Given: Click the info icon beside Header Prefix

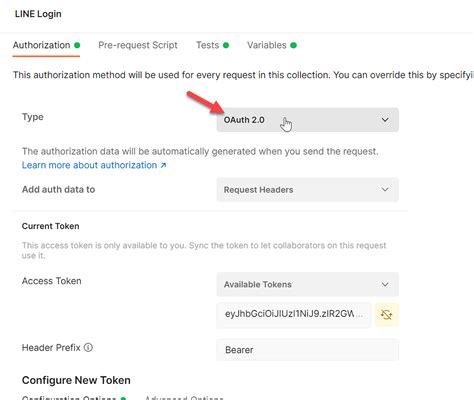Looking at the screenshot, I should click(x=88, y=348).
